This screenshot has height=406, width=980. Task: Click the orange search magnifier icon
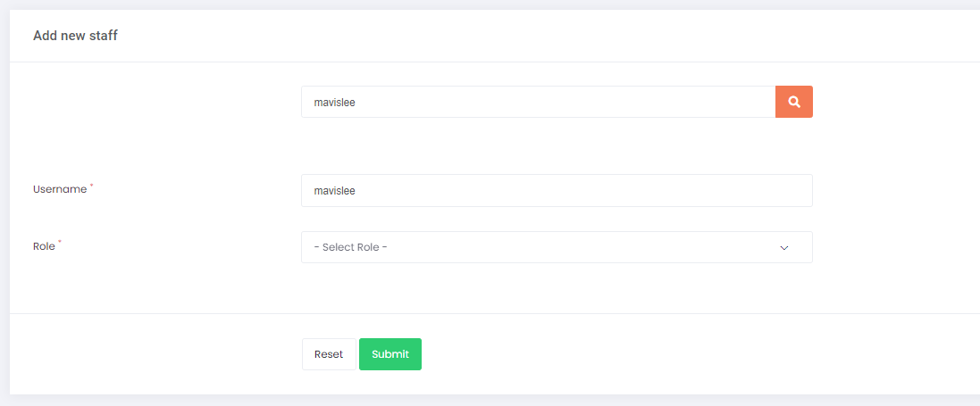[x=793, y=102]
